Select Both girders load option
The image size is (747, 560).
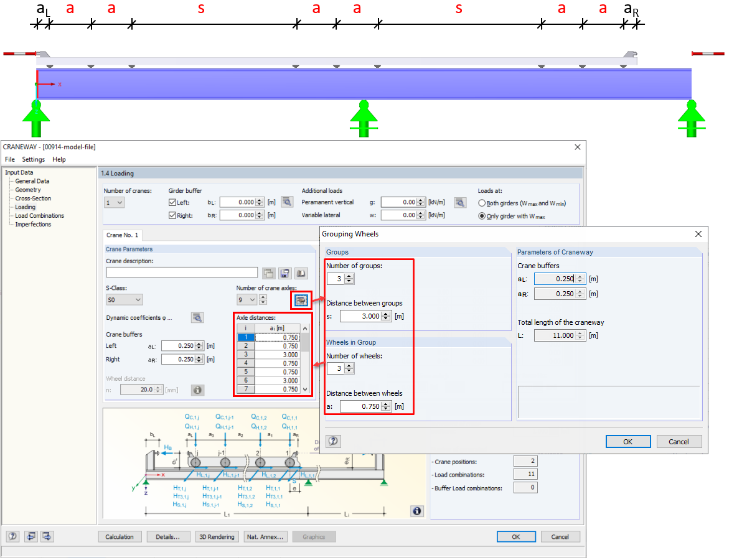point(482,203)
